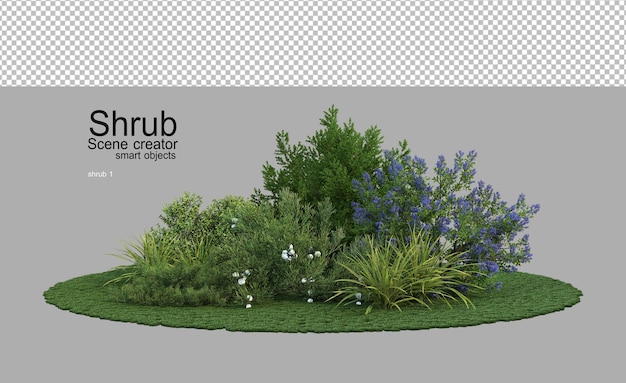The height and width of the screenshot is (383, 626).
Task: Click the "smart objects" caption text
Action: point(145,155)
